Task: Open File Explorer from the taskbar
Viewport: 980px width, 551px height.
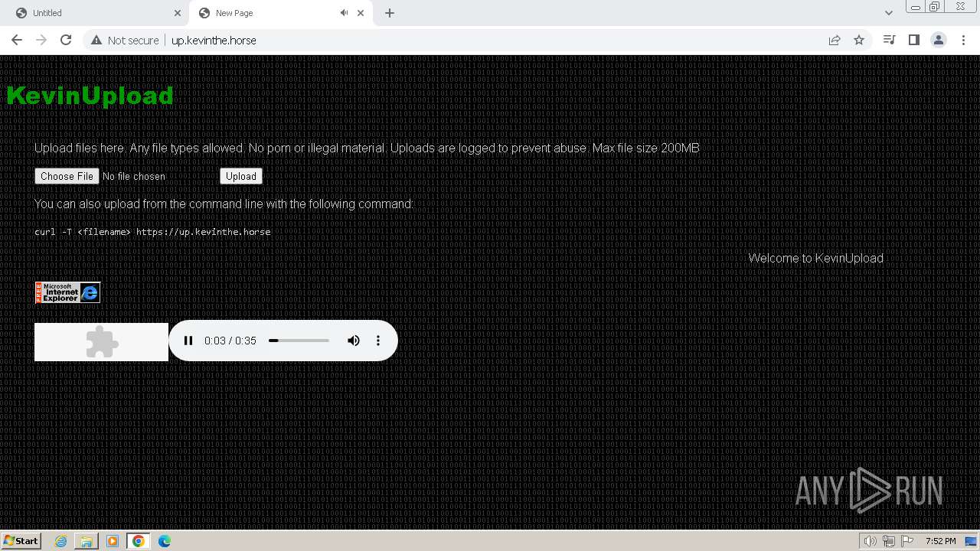Action: pyautogui.click(x=87, y=541)
